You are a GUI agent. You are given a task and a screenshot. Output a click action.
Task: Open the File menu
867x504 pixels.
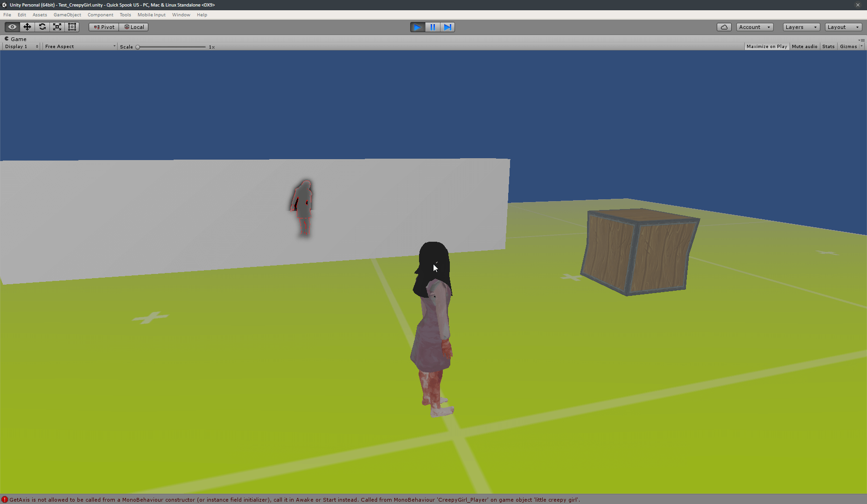[7, 15]
